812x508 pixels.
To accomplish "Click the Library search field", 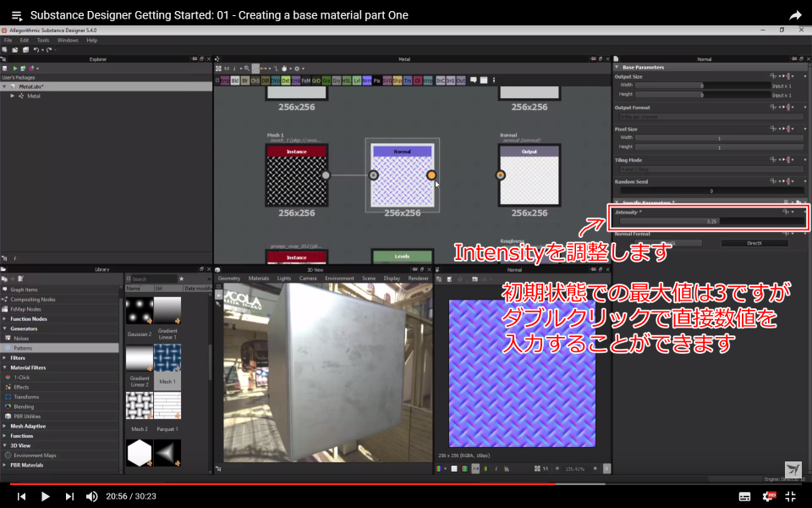I will (x=153, y=279).
